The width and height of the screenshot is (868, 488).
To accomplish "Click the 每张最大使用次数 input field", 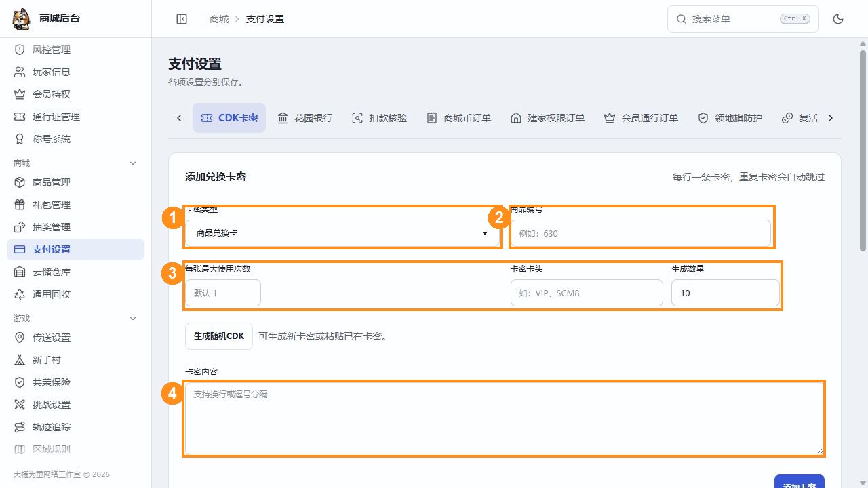I will (223, 293).
